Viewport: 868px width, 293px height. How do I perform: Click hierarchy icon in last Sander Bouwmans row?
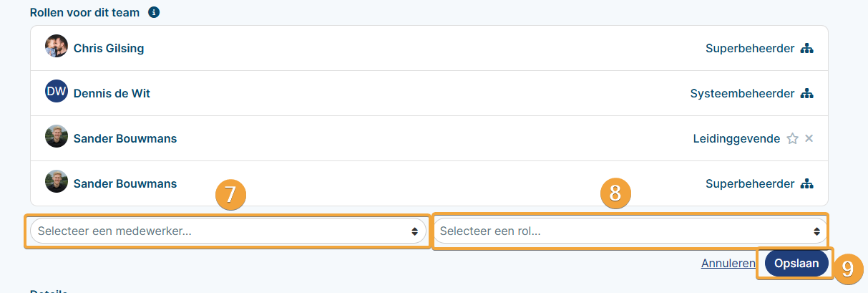coord(807,184)
